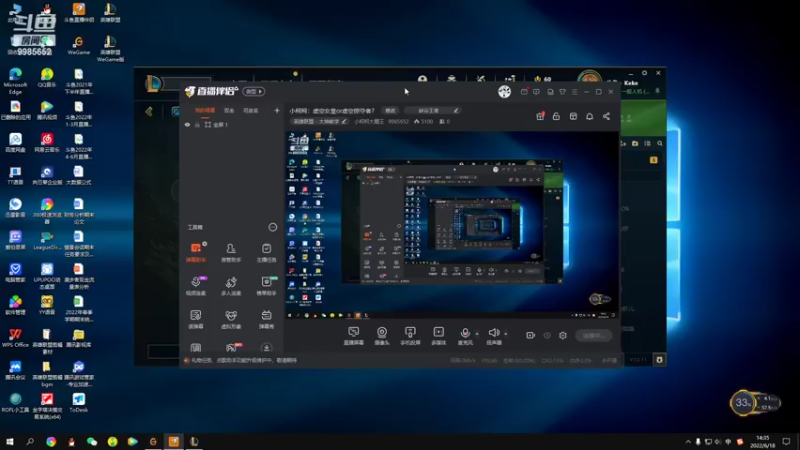This screenshot has height=450, width=800.
Task: Select the 全屏 1 source row
Action: coord(231,124)
